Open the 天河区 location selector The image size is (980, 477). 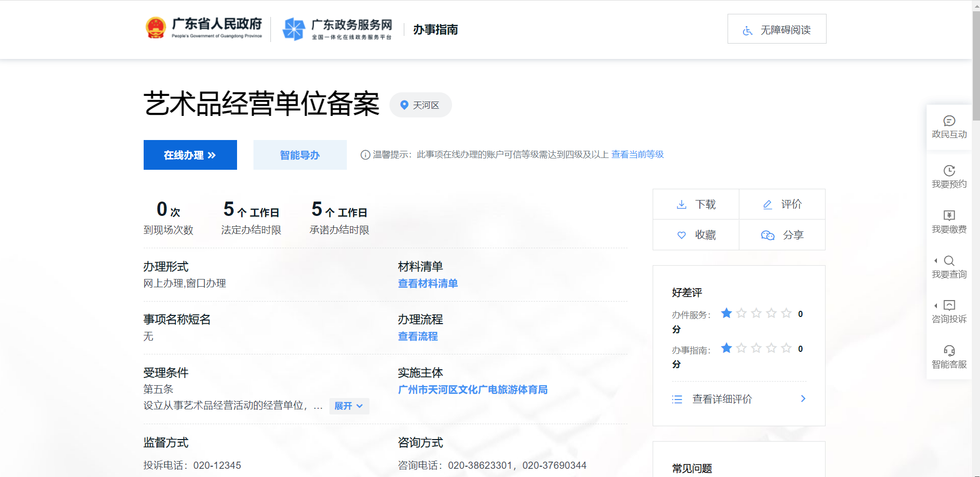tap(420, 105)
